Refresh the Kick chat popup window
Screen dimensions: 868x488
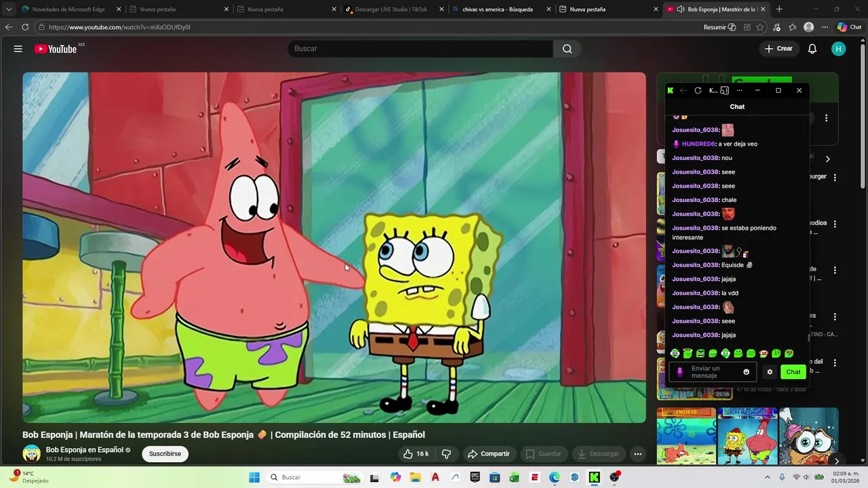point(698,90)
